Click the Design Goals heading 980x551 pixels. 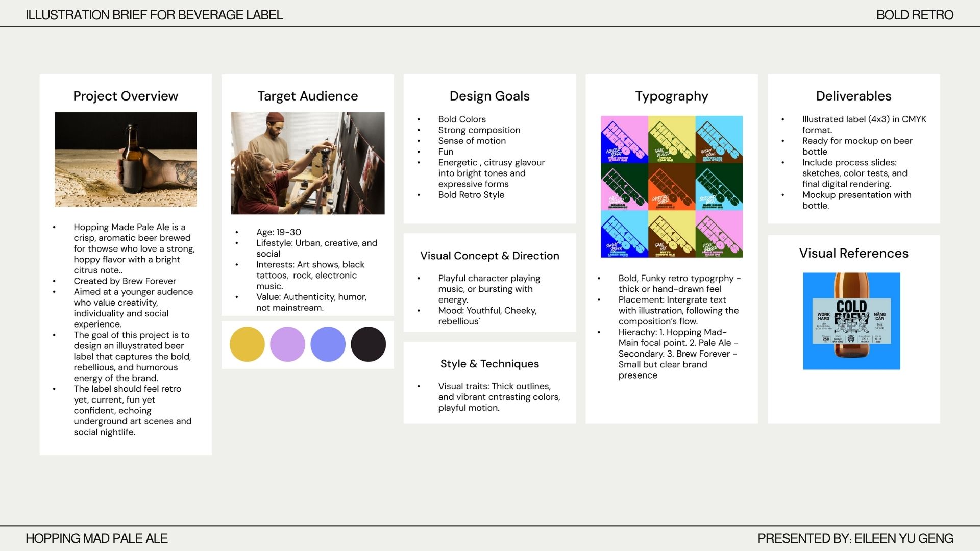point(489,96)
